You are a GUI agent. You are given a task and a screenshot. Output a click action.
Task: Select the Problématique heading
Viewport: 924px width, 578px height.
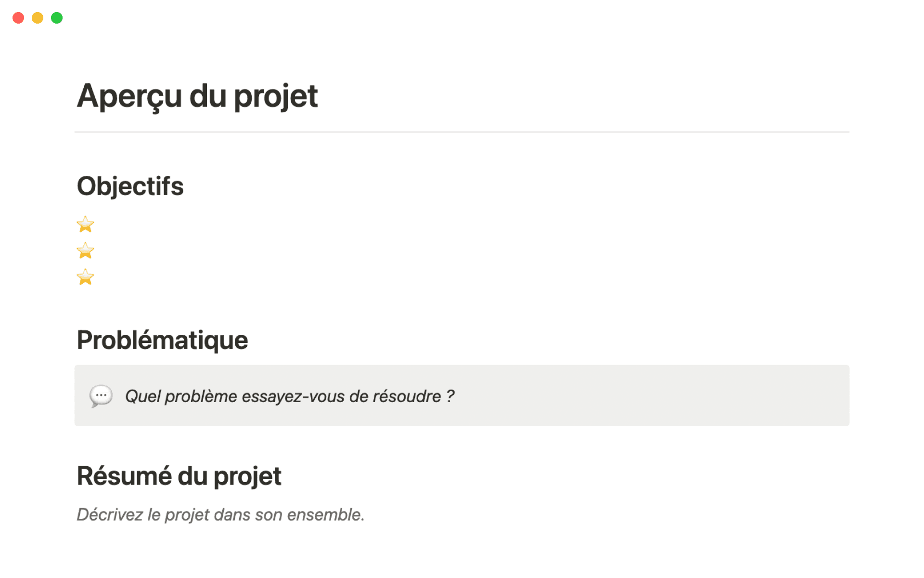coord(162,340)
